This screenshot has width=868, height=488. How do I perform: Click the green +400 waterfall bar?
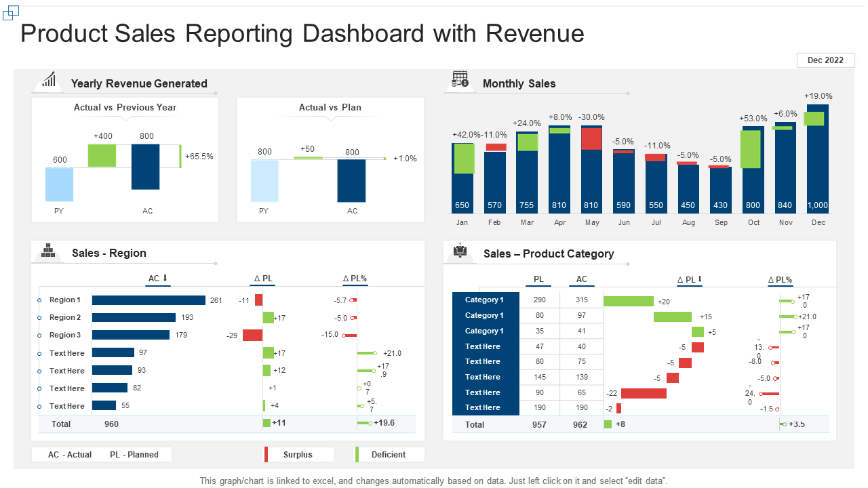(102, 155)
